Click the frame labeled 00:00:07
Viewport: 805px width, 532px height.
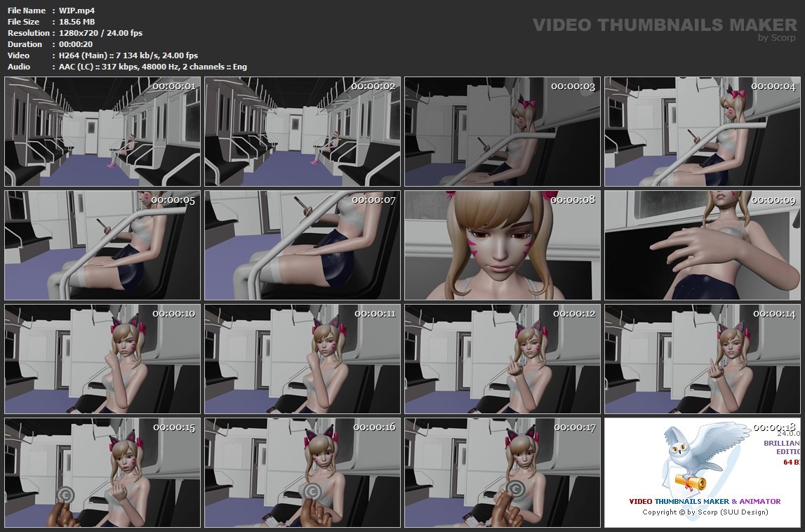302,246
